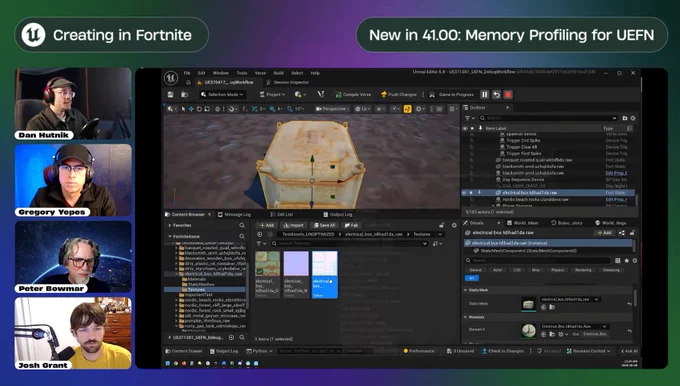Open the Tools menu
The image size is (680, 386).
pos(242,73)
